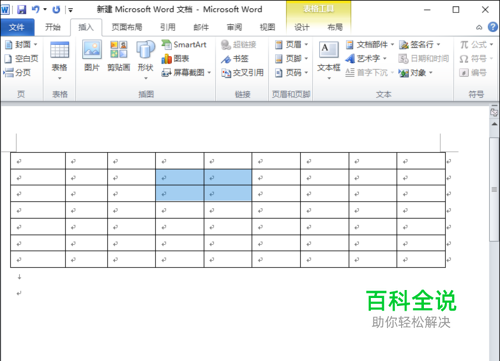Open the table tools 设计 (Design) tab
The width and height of the screenshot is (500, 361).
[x=302, y=27]
